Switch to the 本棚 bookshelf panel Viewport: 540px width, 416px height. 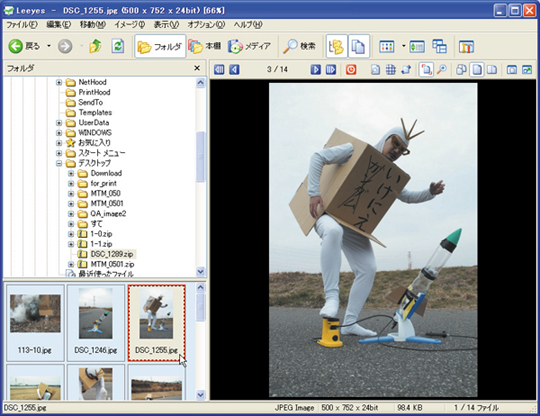(205, 46)
